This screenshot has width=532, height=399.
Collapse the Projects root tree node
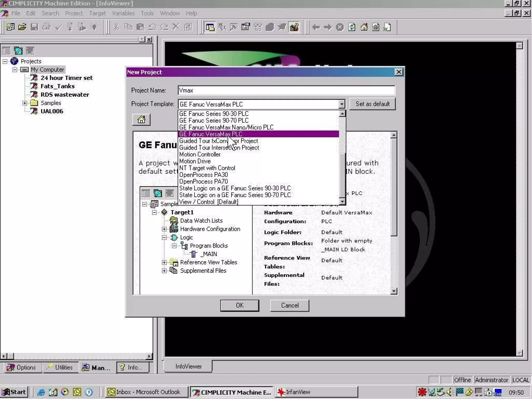[5, 61]
